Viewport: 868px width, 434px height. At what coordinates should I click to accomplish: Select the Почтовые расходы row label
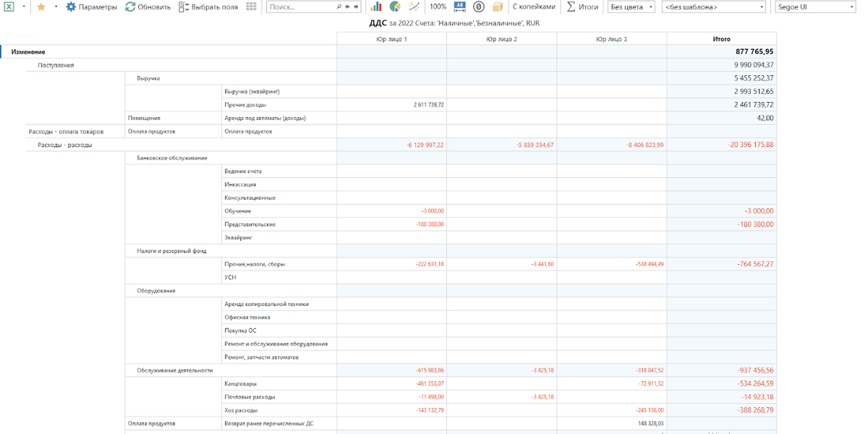250,396
